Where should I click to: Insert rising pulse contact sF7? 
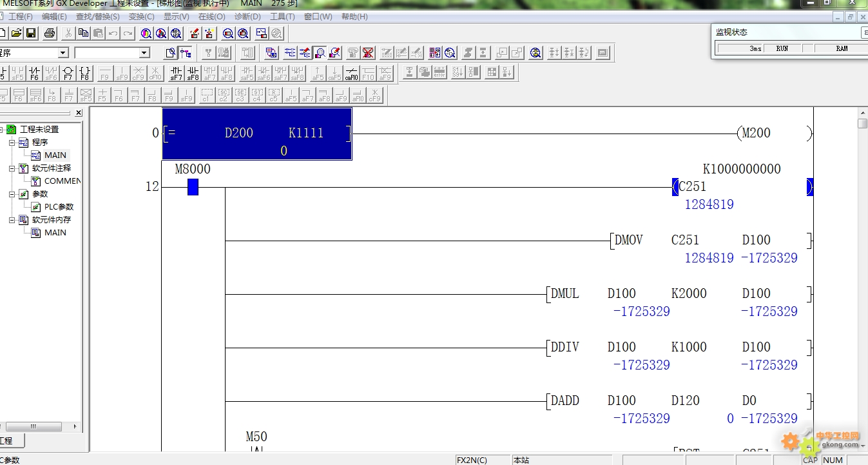pyautogui.click(x=176, y=74)
